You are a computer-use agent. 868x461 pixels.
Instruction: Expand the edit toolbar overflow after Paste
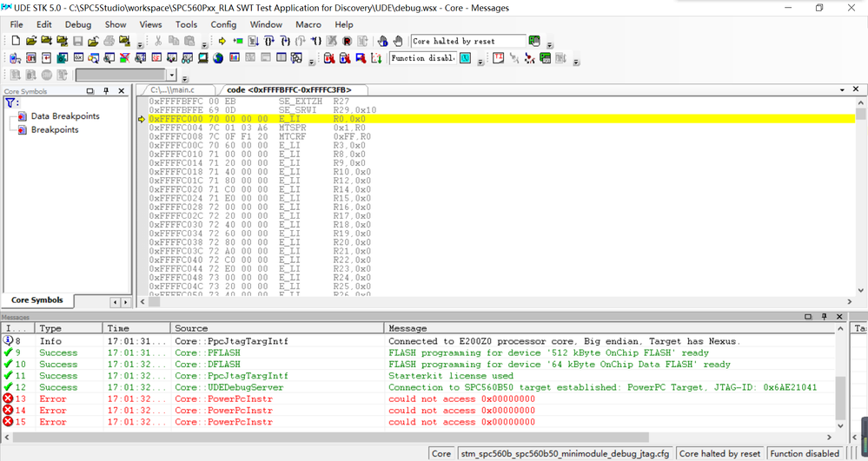pos(204,44)
